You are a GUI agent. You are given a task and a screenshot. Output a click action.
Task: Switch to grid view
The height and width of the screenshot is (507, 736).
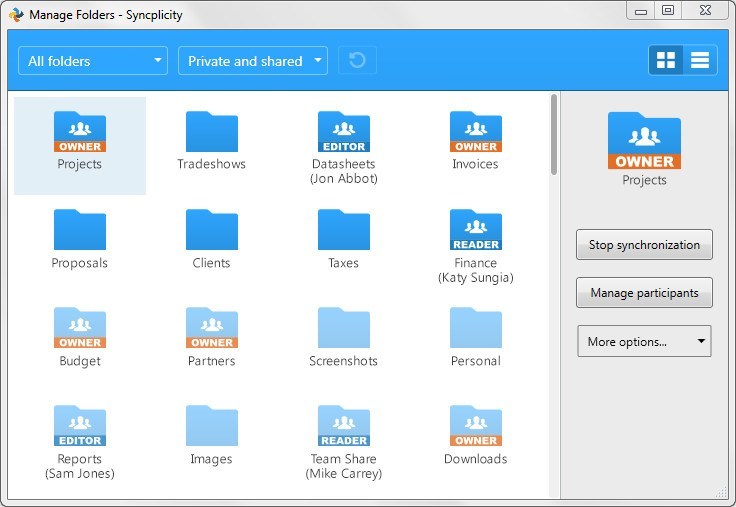coord(666,60)
